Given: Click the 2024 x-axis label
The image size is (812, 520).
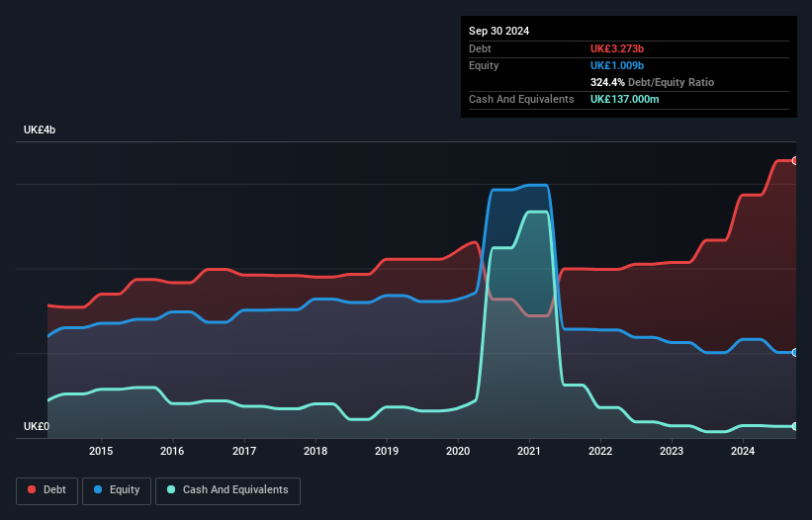Looking at the screenshot, I should pos(743,451).
